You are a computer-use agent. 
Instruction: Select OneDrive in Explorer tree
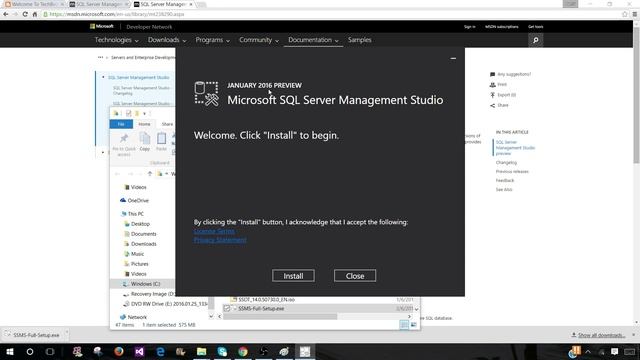pyautogui.click(x=134, y=200)
